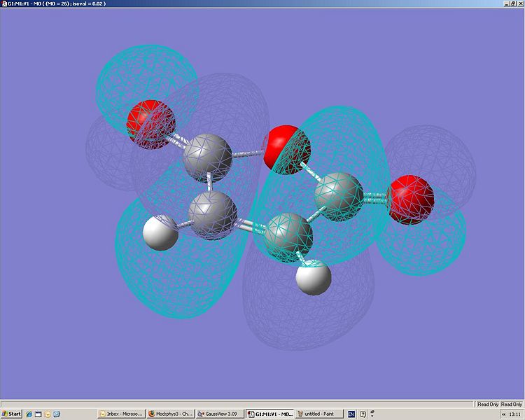Image resolution: width=525 pixels, height=420 pixels.
Task: Click the fourth quick launch icon
Action: [57, 414]
